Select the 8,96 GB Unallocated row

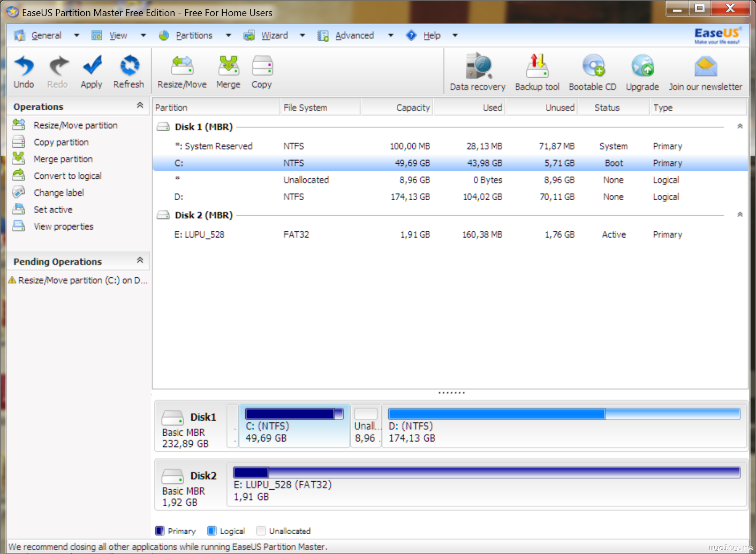450,180
